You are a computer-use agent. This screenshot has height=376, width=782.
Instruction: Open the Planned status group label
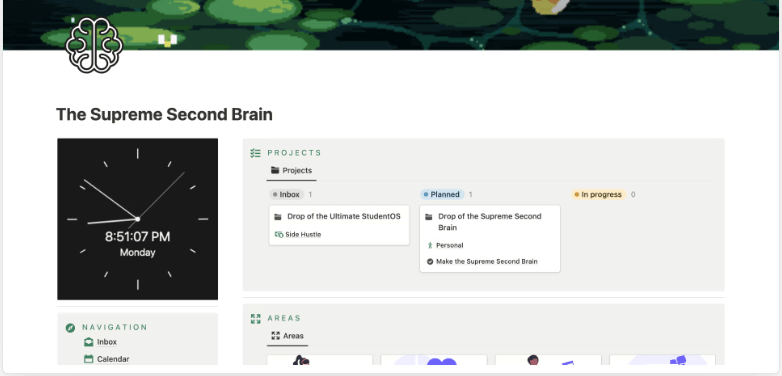pos(441,194)
